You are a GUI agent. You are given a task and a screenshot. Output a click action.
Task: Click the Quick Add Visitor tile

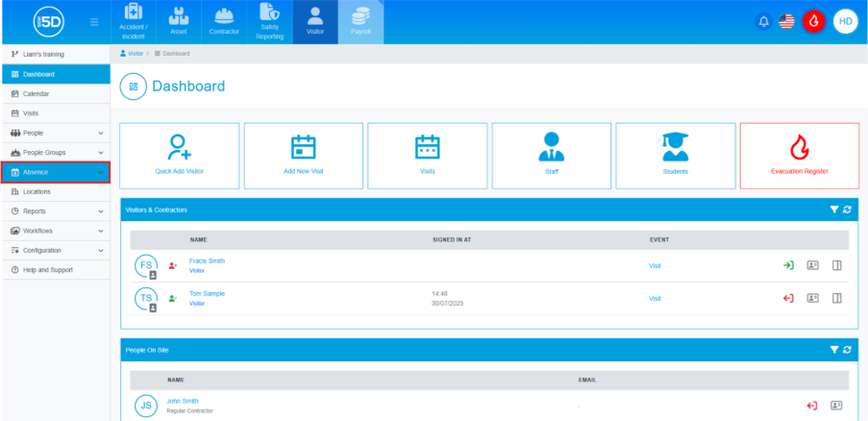[x=180, y=156]
